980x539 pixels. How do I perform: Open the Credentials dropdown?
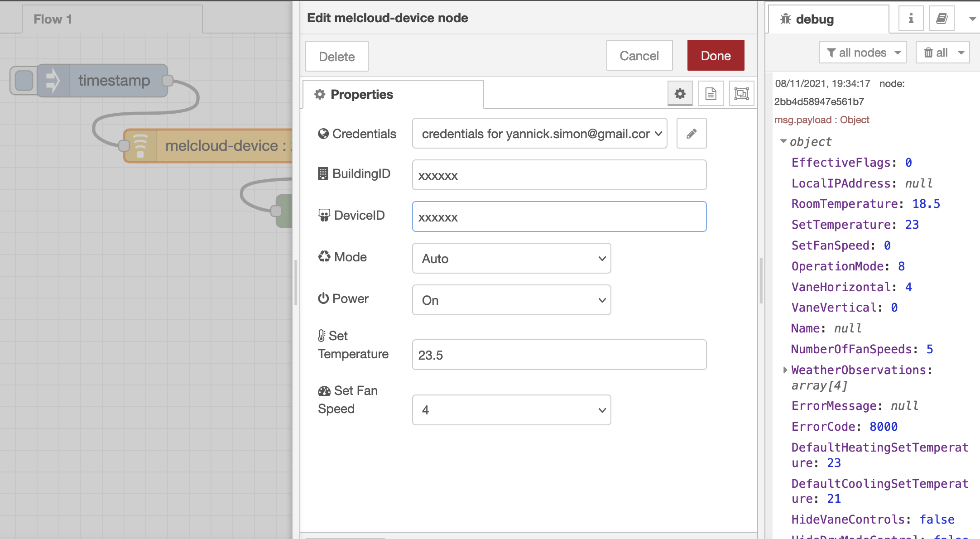(539, 134)
